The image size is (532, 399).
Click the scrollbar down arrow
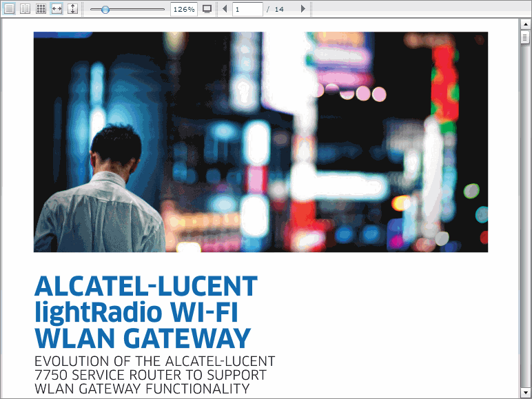(525, 392)
